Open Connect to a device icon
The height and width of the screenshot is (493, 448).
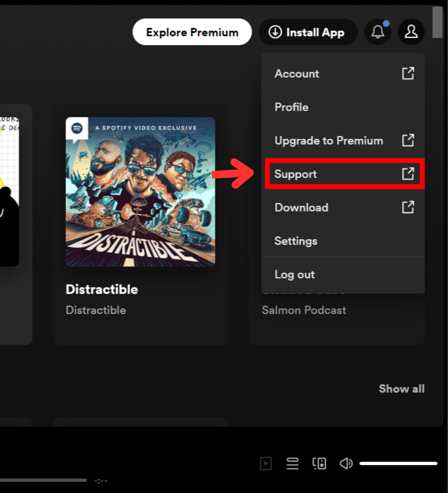coord(319,463)
